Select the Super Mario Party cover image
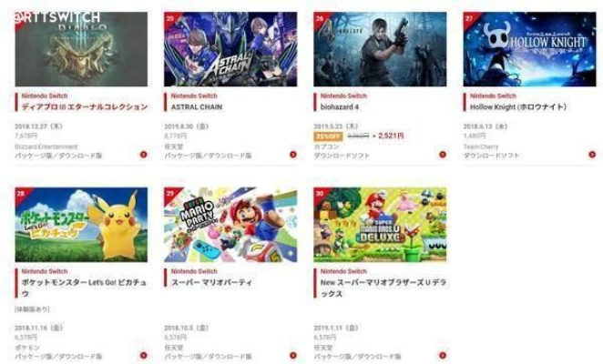This screenshot has width=603, height=364. tap(230, 225)
